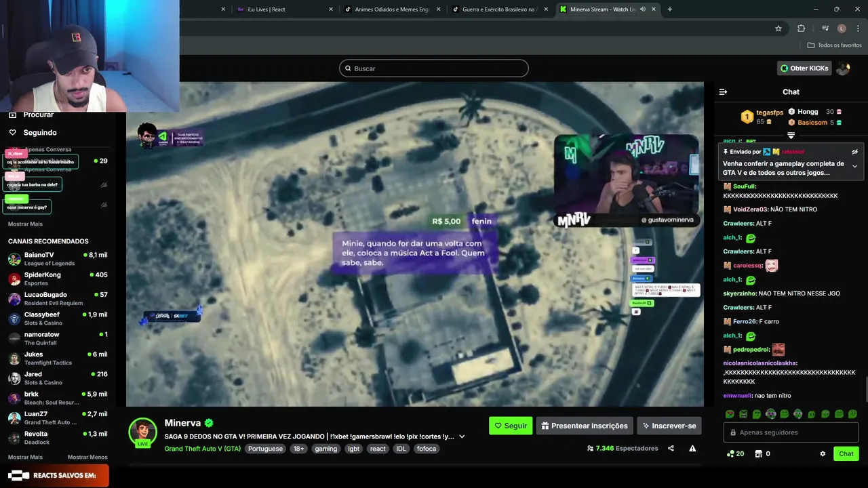The height and width of the screenshot is (488, 868).
Task: Select the lgbt tag
Action: 353,449
